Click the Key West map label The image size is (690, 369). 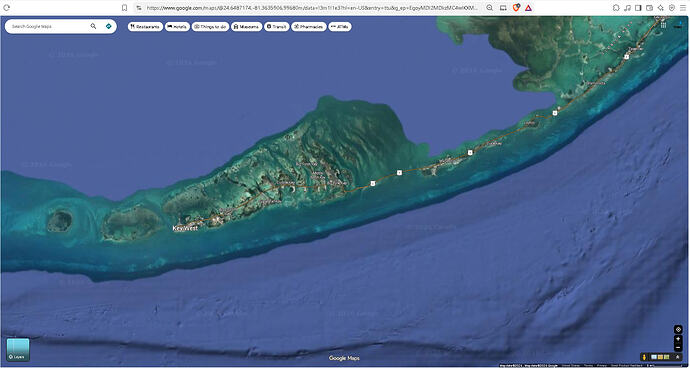coord(185,228)
